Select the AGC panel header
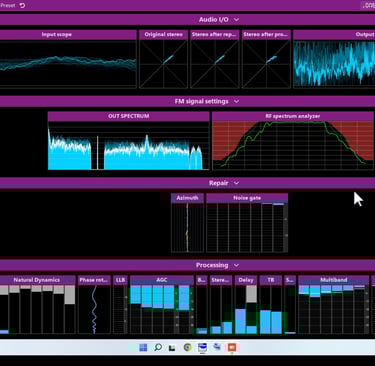Screen dimensions: 375x366 click(x=162, y=280)
